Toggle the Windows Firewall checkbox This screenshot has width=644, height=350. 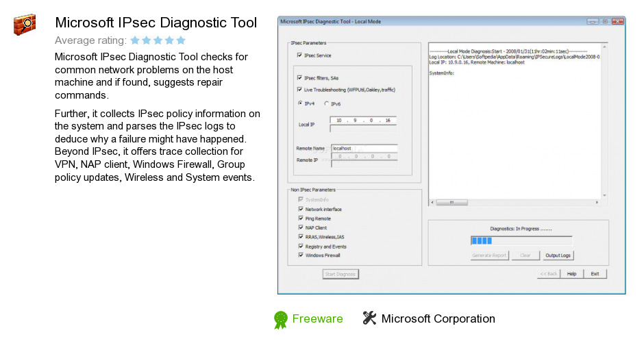pyautogui.click(x=301, y=255)
